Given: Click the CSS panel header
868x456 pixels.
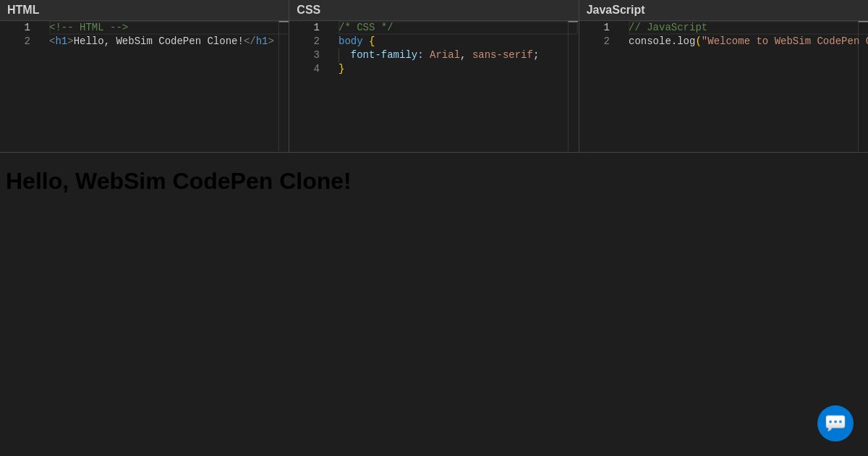Looking at the screenshot, I should 308,9.
